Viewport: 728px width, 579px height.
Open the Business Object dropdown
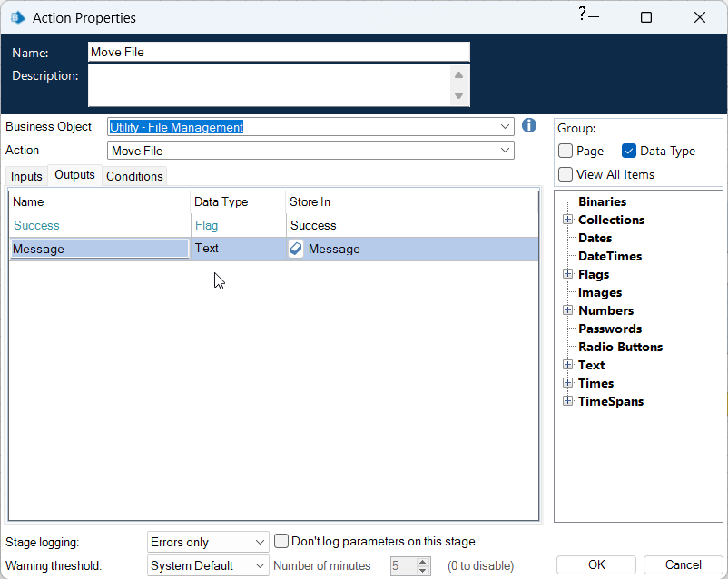pos(506,127)
